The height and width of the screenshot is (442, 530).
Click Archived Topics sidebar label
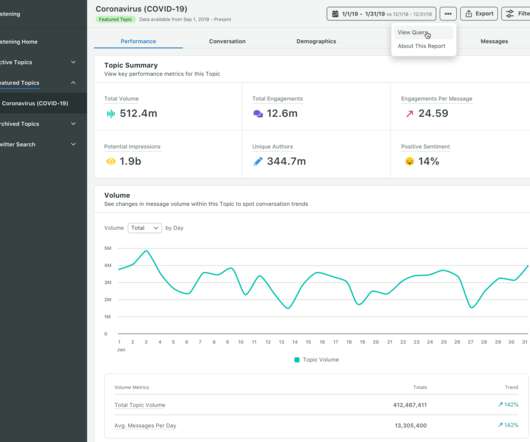(20, 124)
